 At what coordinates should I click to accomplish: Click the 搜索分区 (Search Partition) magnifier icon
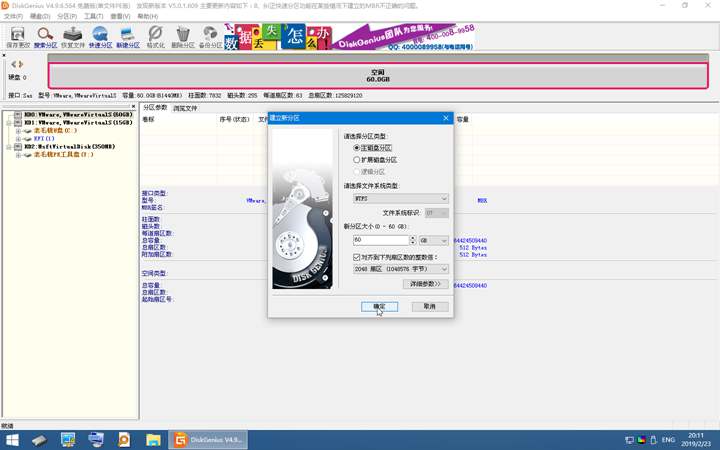pyautogui.click(x=46, y=37)
